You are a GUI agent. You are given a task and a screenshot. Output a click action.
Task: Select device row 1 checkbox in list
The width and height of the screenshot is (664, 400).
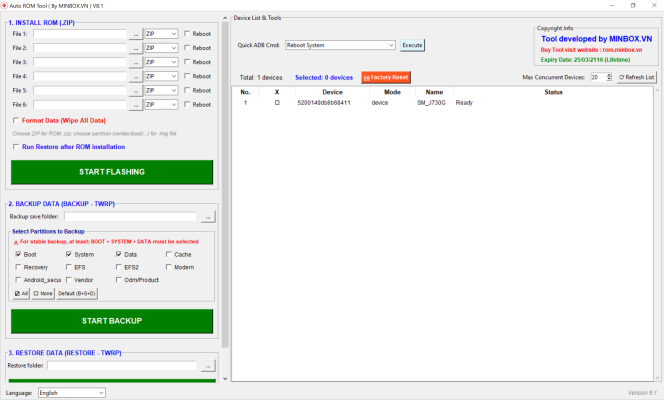(x=277, y=103)
